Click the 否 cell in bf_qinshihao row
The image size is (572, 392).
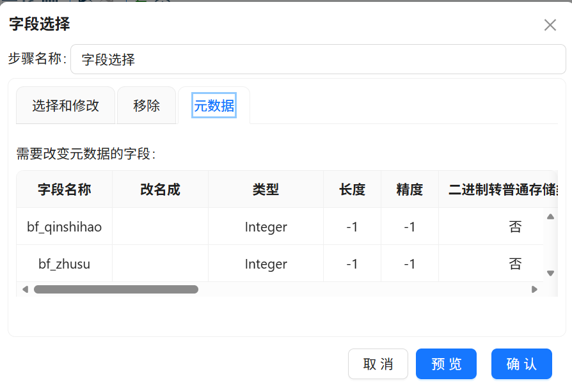pos(491,226)
